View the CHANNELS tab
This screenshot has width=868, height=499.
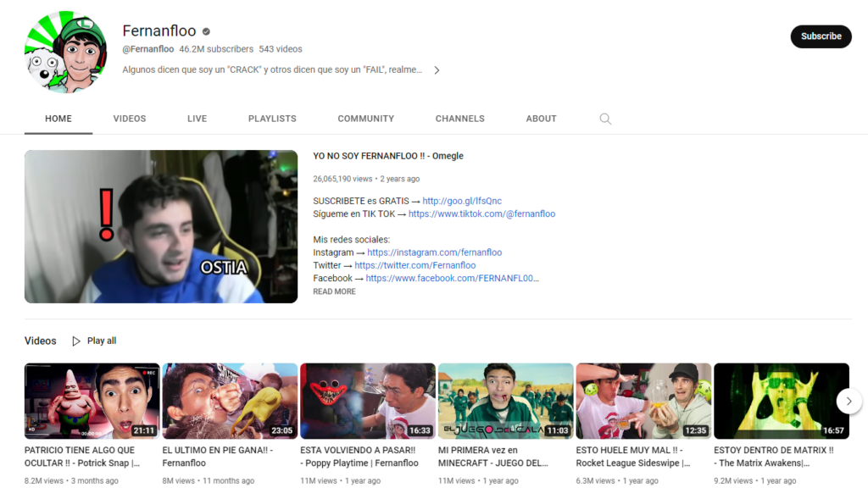tap(460, 119)
